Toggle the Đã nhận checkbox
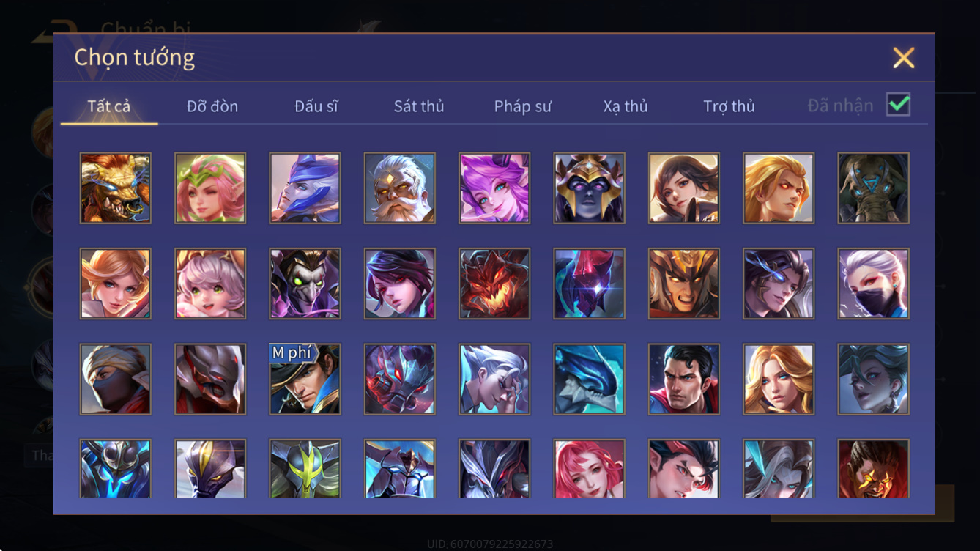 (898, 105)
